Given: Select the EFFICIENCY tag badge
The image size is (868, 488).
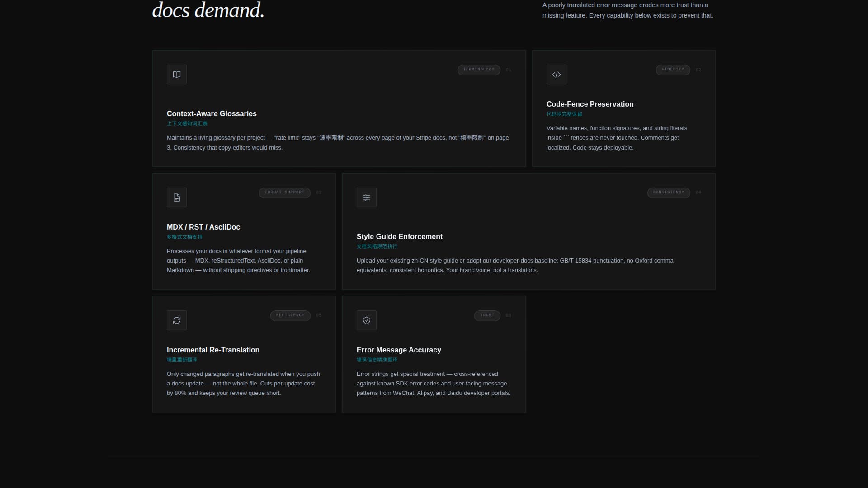Looking at the screenshot, I should click(290, 315).
